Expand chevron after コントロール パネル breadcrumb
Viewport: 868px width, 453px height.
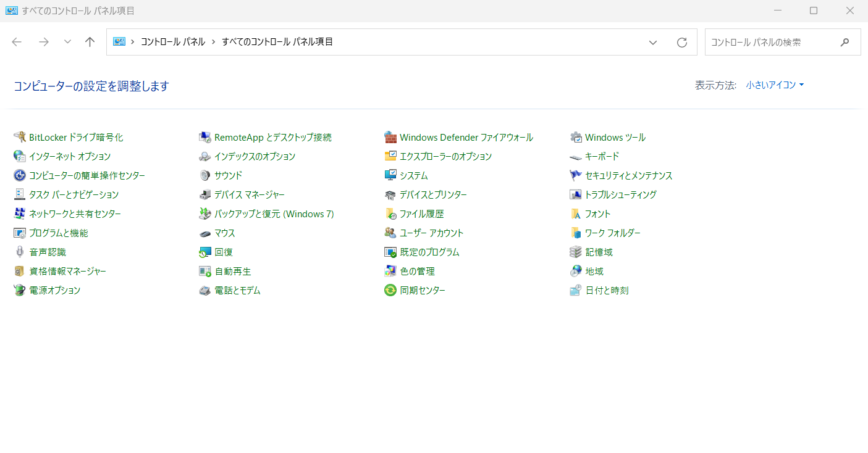[x=214, y=42]
